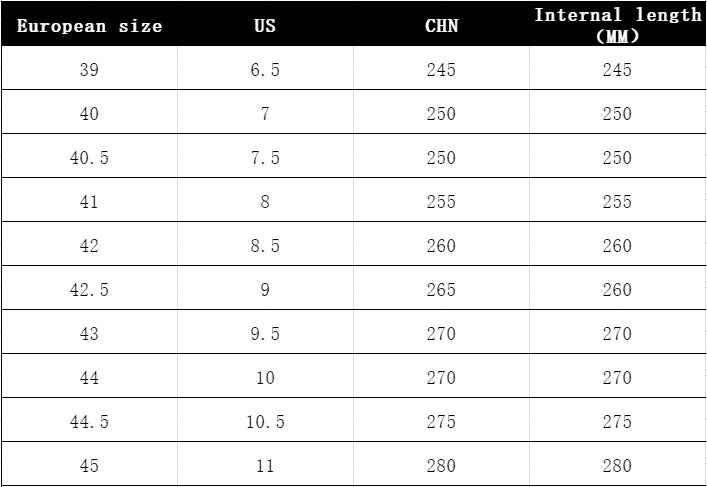Click the US column header
This screenshot has height=487, width=707.
(x=265, y=26)
